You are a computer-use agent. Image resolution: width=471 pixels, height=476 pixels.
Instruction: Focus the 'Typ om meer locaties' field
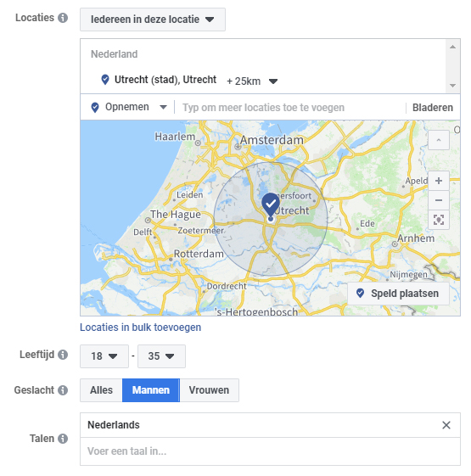290,108
